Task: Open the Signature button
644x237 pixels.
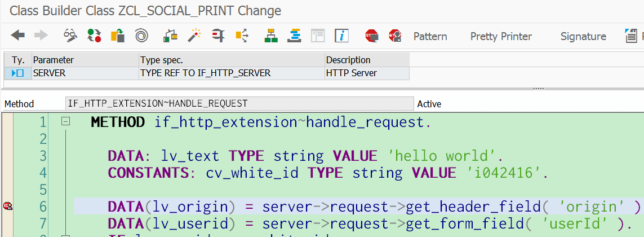Action: 583,36
